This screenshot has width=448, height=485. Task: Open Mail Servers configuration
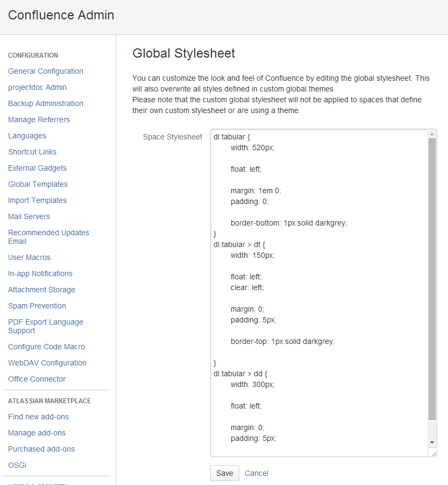click(x=29, y=216)
